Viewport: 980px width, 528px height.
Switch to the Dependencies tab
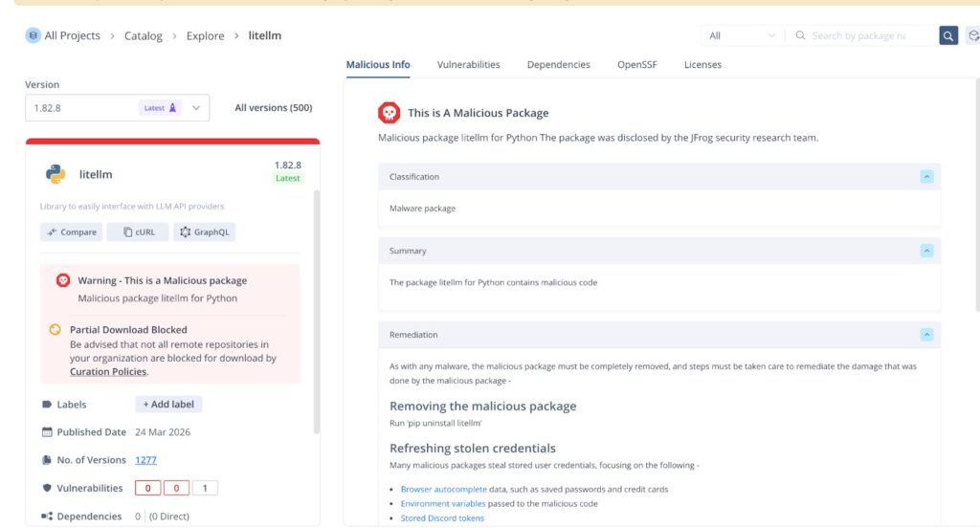tap(558, 65)
